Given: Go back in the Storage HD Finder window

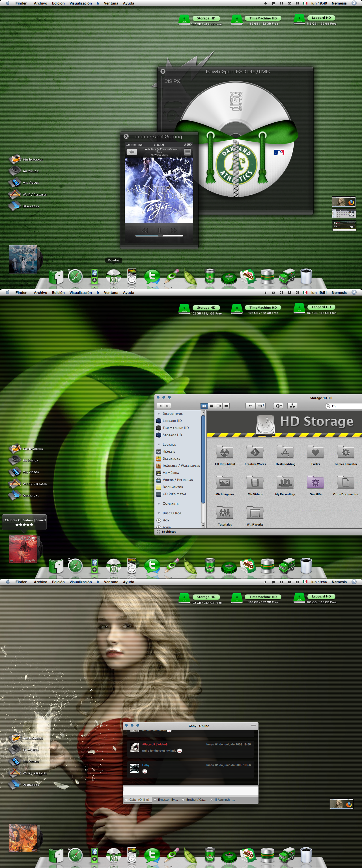Looking at the screenshot, I should click(160, 406).
